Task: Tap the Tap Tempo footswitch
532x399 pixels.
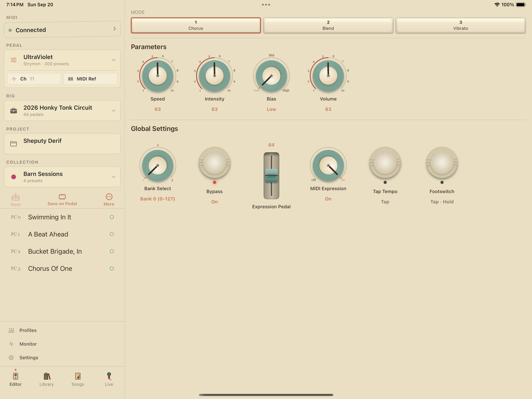Action: [x=385, y=163]
